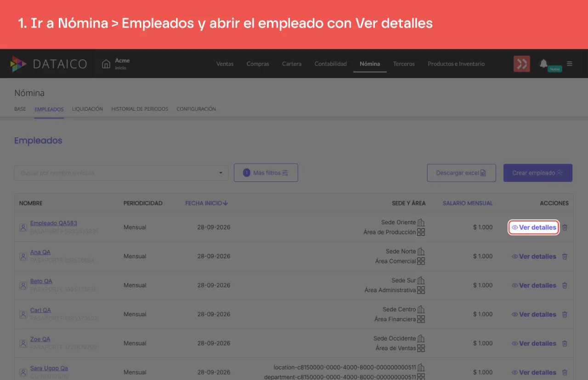The image size is (588, 380).
Task: Click the building icon next to Sede Sur
Action: pos(421,280)
